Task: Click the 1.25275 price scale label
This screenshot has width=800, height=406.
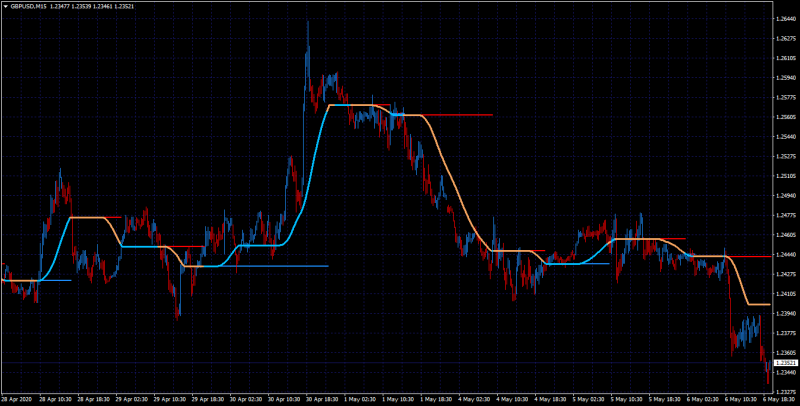Action: pos(786,156)
